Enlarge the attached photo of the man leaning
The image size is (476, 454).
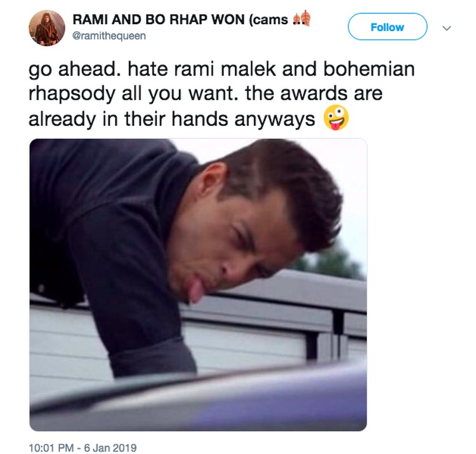click(198, 284)
